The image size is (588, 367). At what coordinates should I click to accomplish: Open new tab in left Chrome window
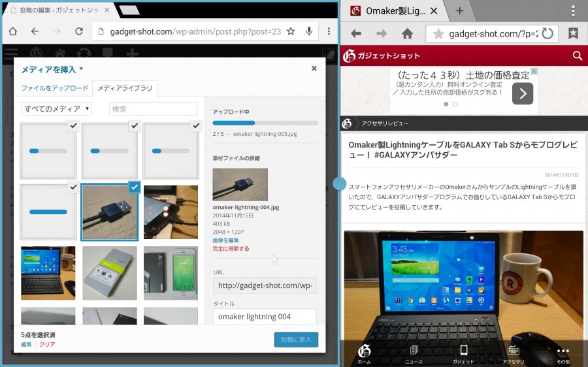click(129, 10)
